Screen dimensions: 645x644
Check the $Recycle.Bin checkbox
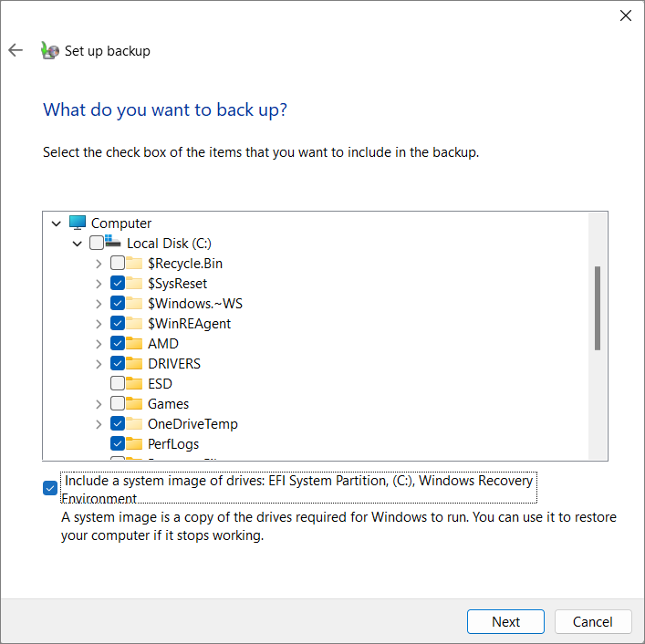pos(118,264)
